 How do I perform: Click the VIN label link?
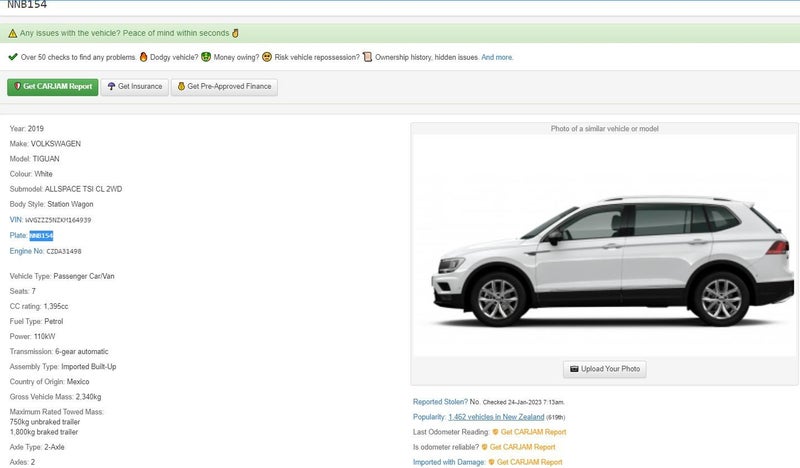pos(16,219)
